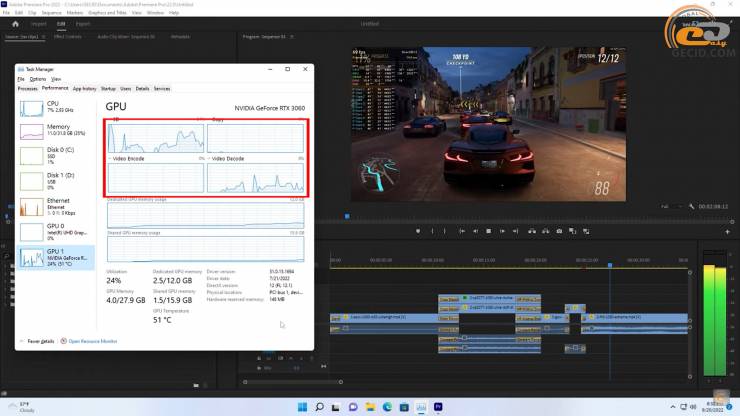Toggle the Comparison View button

click(x=572, y=231)
